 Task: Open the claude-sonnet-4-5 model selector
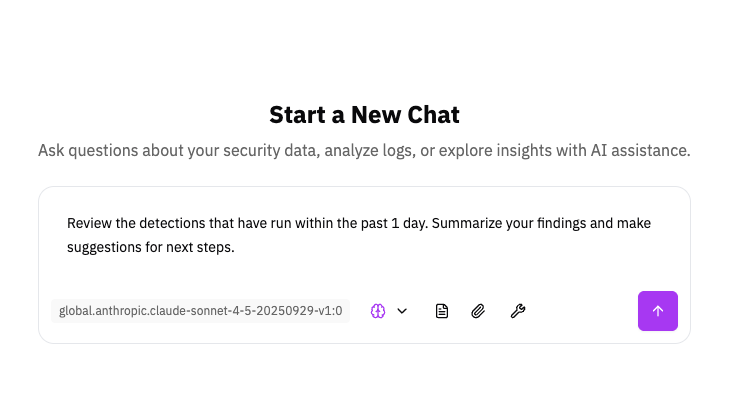coord(200,311)
